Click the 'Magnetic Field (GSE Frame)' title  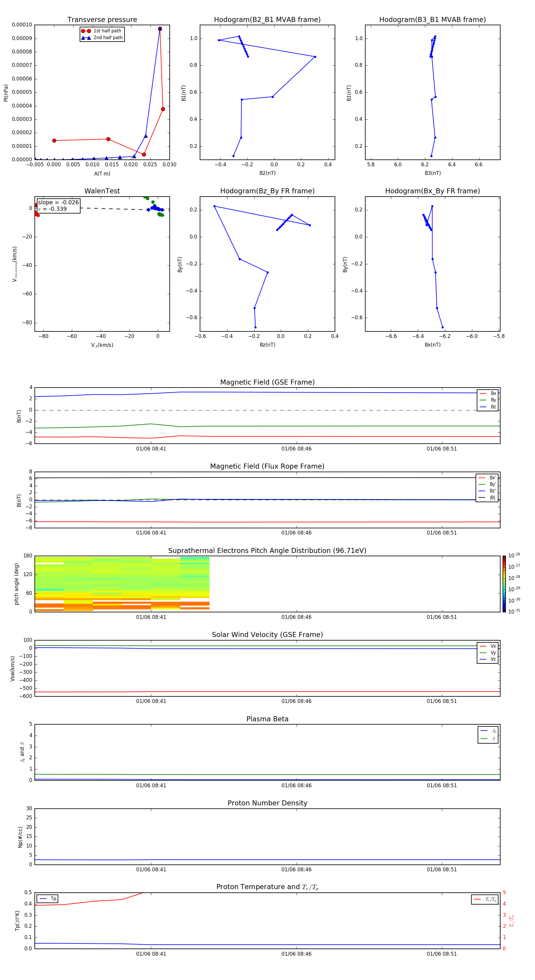[267, 382]
